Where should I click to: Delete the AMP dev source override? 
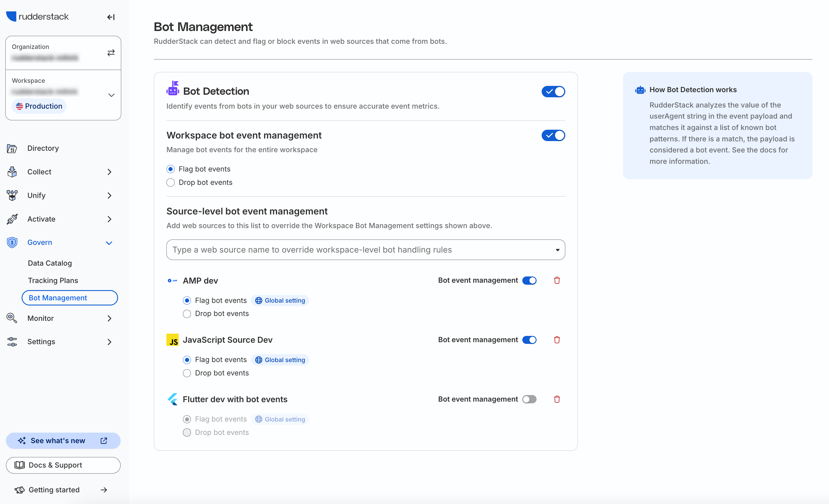[557, 281]
